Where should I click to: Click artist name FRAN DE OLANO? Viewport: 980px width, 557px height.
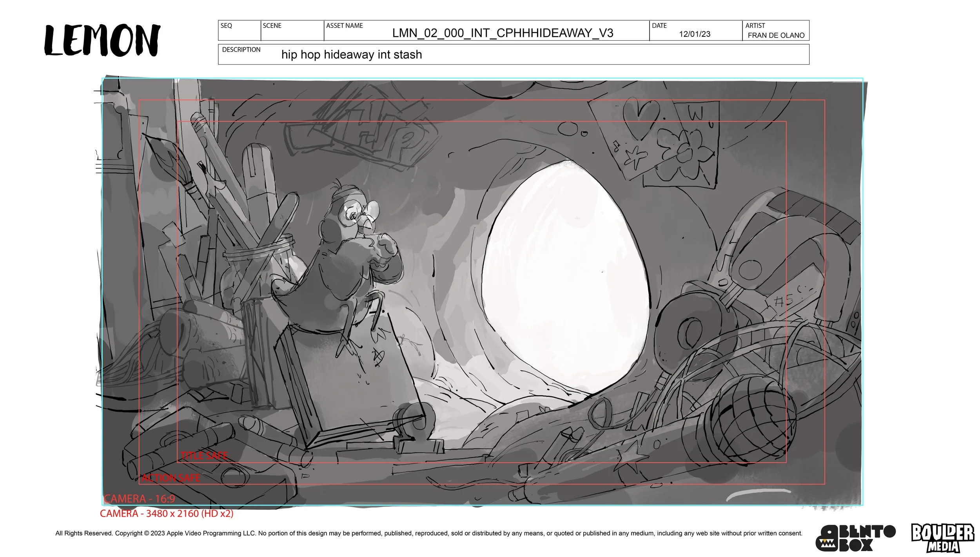[x=776, y=35]
